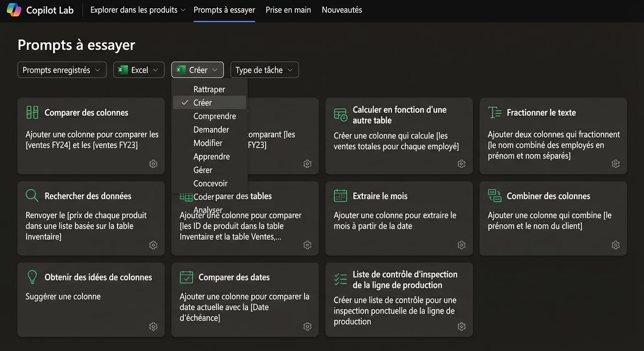Check the Modifier filter option
This screenshot has width=644, height=351.
(208, 143)
